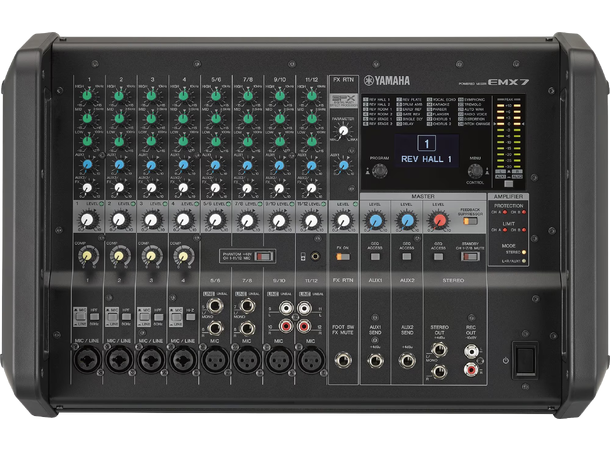Viewport: 610px width, 450px height.
Task: Adjust the channel 3 green LOW EQ knob
Action: click(x=151, y=141)
